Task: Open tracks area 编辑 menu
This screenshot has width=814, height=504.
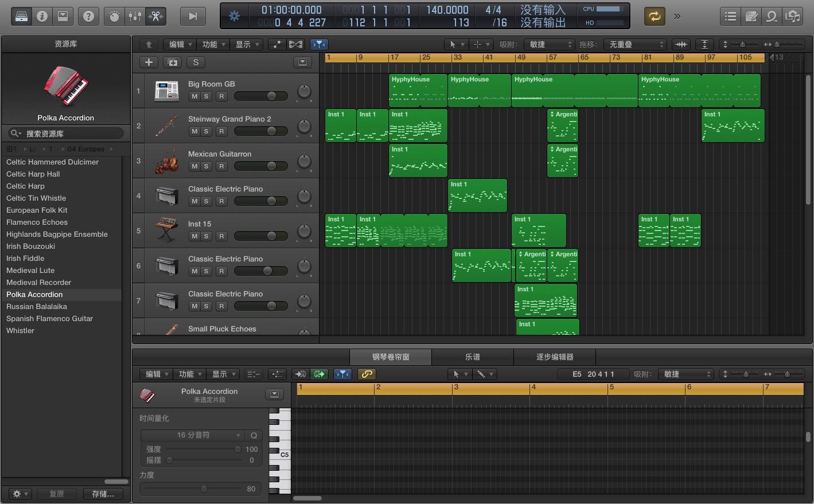Action: (180, 44)
